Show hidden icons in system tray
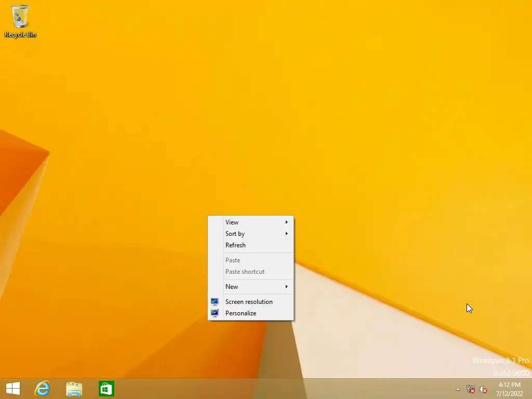The height and width of the screenshot is (399, 532). (458, 389)
